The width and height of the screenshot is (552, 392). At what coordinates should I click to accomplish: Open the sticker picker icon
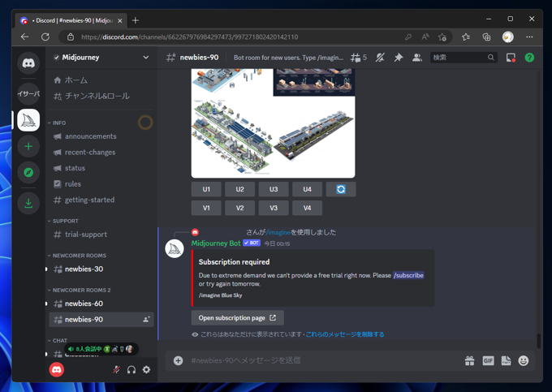tap(506, 360)
